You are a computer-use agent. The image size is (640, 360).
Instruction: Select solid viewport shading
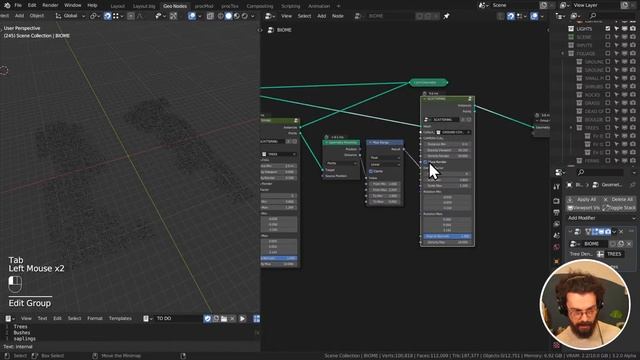pyautogui.click(x=229, y=16)
